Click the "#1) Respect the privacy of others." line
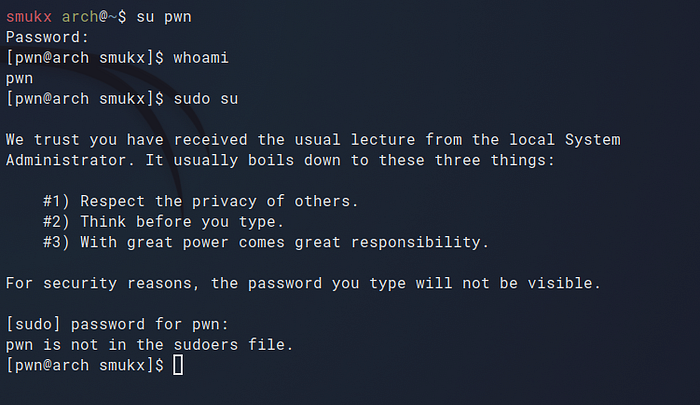700x405 pixels. (200, 201)
